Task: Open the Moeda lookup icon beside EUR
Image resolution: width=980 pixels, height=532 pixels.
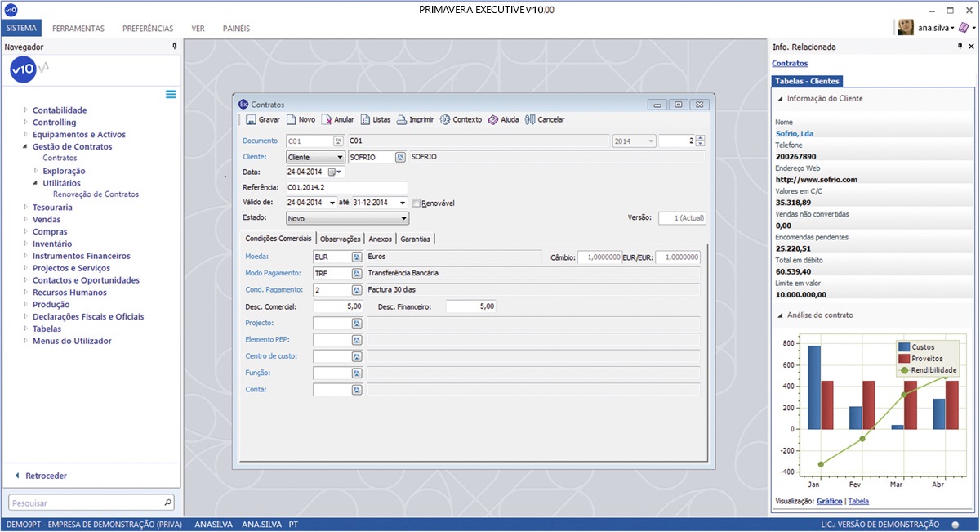Action: (357, 257)
